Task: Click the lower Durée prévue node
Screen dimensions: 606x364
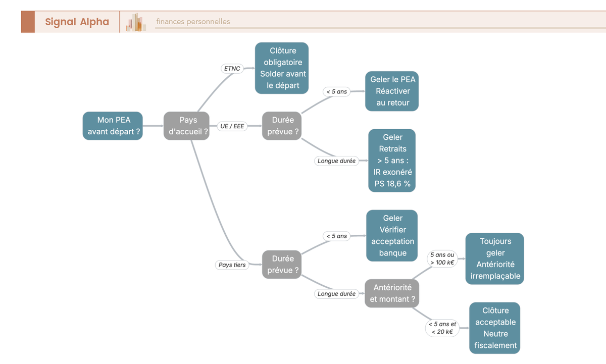Action: (282, 265)
